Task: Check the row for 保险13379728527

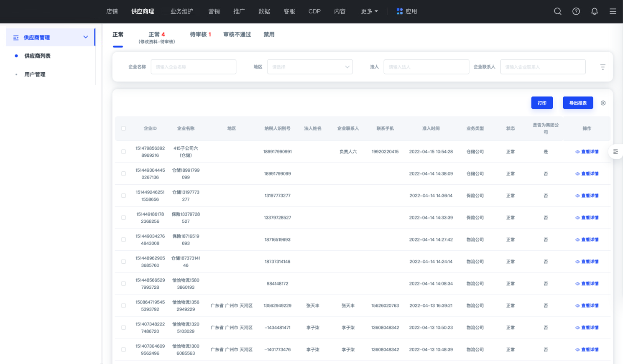Action: pos(123,218)
